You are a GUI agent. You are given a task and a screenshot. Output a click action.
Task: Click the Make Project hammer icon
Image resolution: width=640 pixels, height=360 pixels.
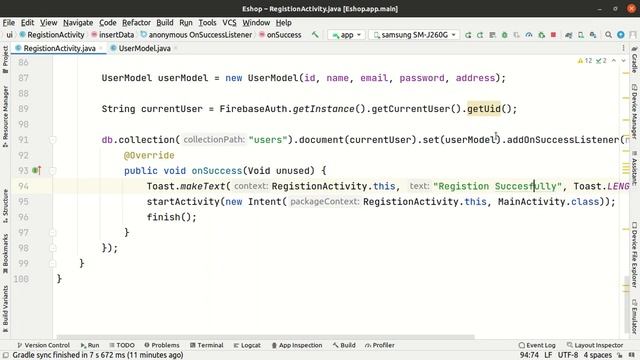tap(315, 35)
